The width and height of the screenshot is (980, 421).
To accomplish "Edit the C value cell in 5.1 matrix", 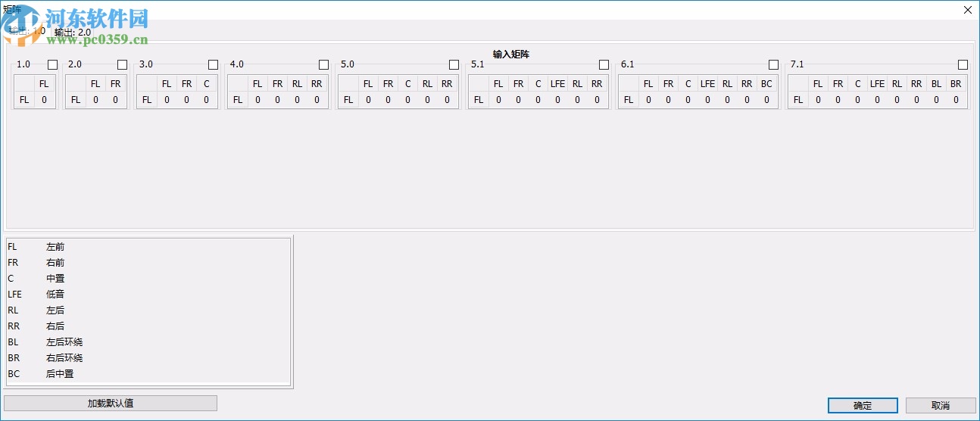I will (538, 100).
